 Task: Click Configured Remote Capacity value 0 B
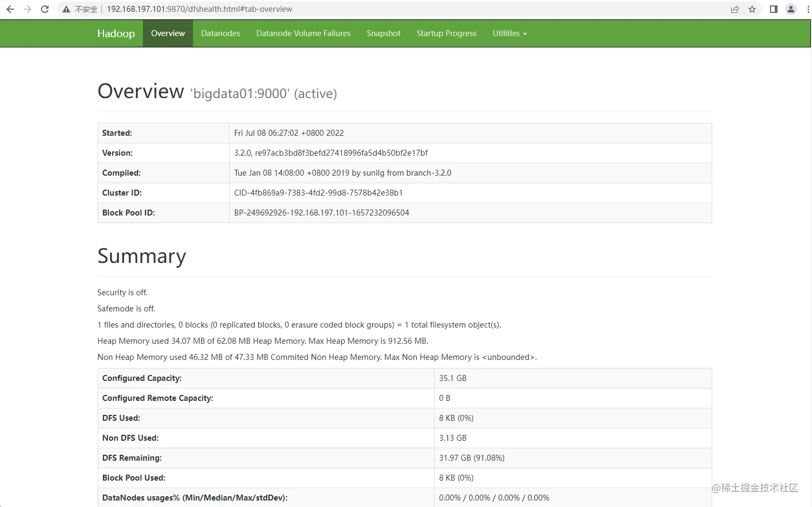[x=444, y=398]
